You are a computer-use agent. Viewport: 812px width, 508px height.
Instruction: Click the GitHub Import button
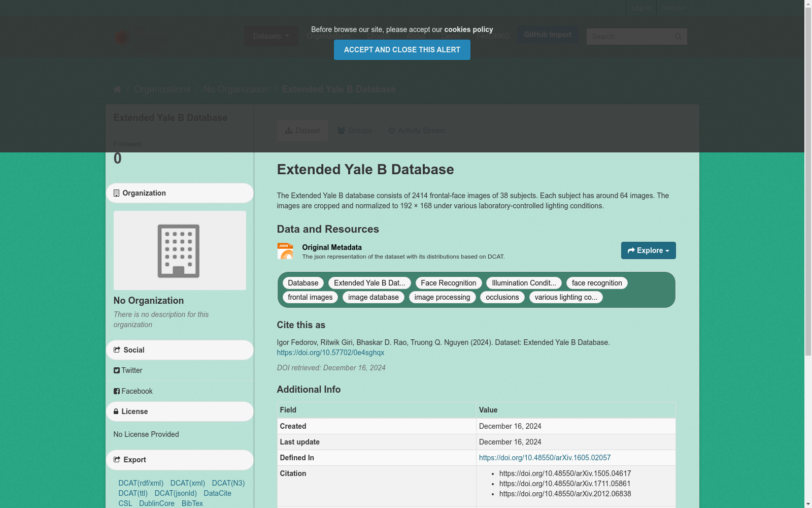coord(548,35)
